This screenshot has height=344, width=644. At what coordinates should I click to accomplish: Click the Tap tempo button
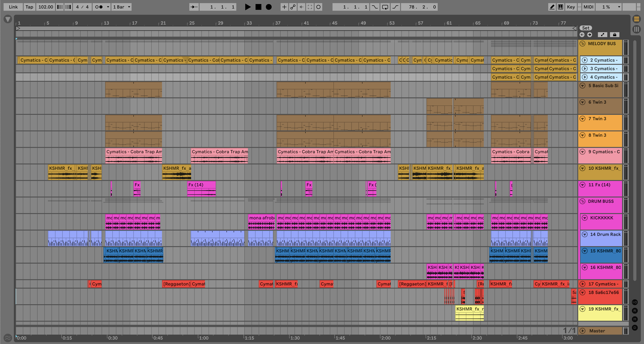[29, 7]
